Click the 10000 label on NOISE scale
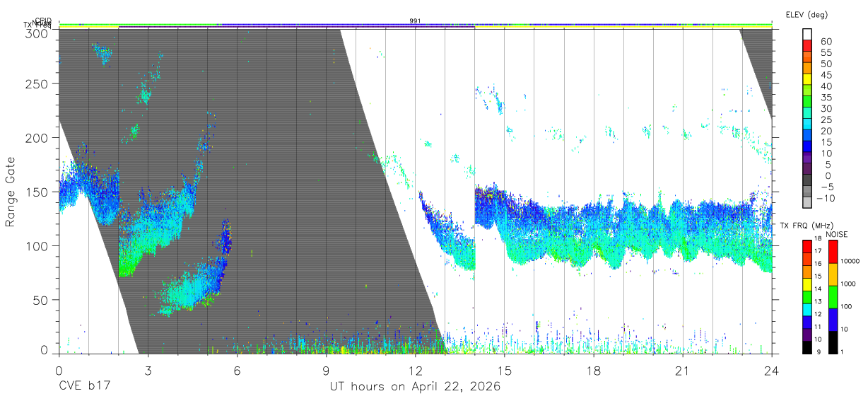868x401 pixels. [852, 262]
